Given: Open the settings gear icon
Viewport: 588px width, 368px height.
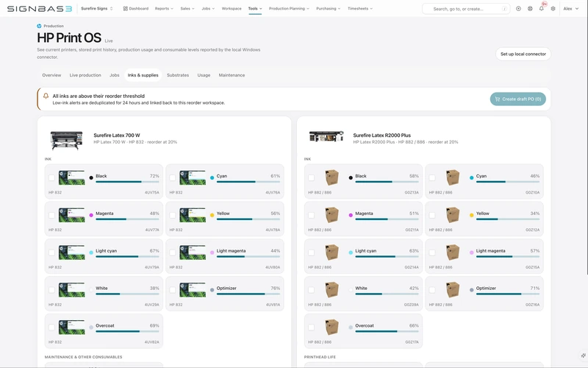Looking at the screenshot, I should [x=553, y=9].
